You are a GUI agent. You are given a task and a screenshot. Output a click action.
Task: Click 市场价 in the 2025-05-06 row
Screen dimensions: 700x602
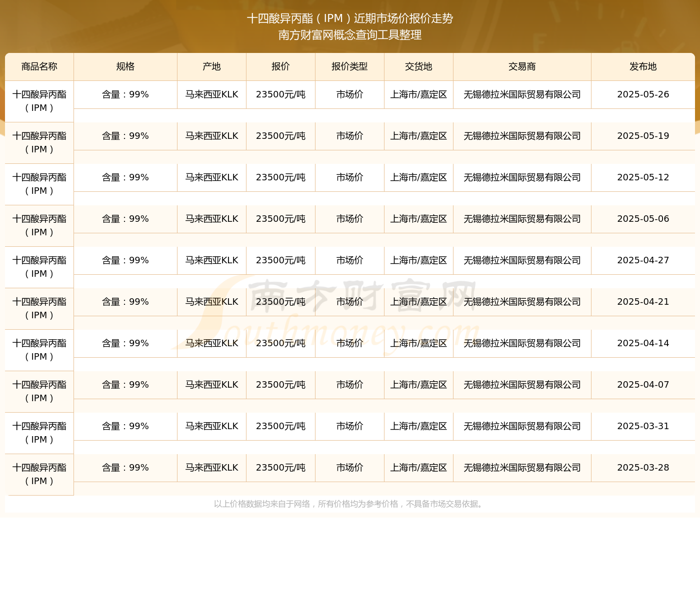(349, 219)
